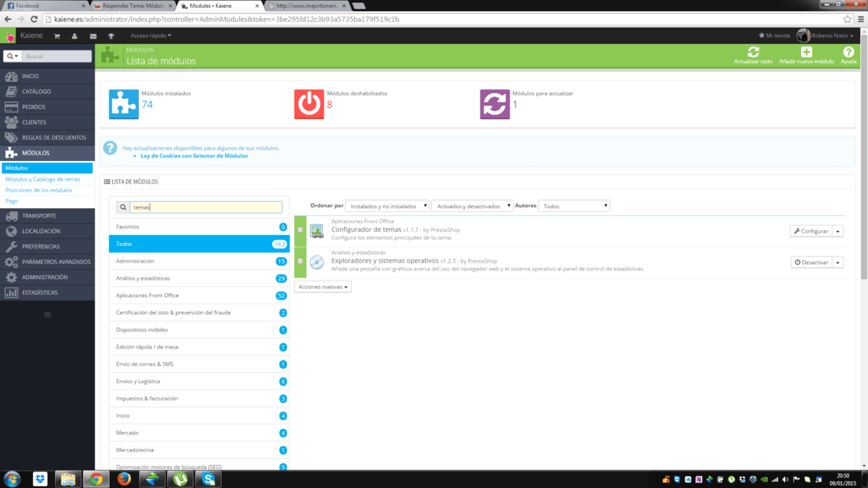Click the Kaiene shop logo icon
Screen dimensions: 868x488
pos(9,36)
